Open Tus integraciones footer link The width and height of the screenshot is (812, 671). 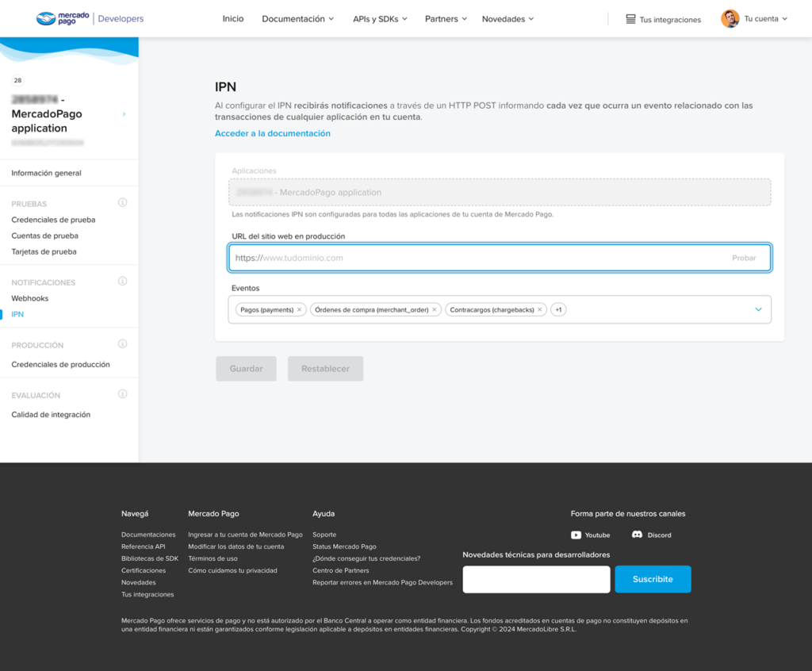point(147,594)
